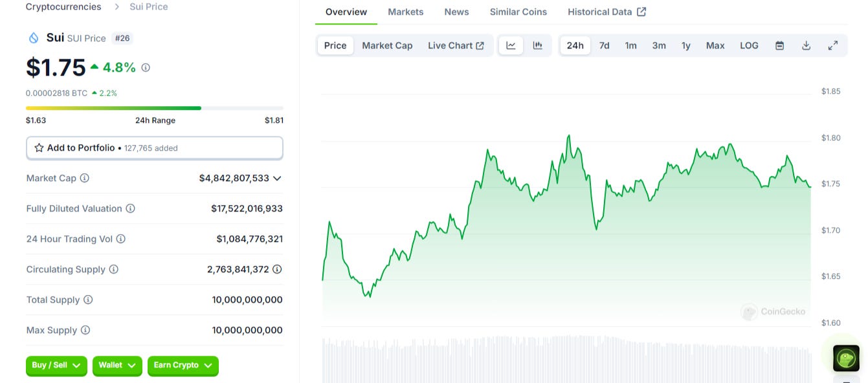Viewport: 868px width, 383px height.
Task: Open the Wallet dropdown
Action: (x=117, y=366)
